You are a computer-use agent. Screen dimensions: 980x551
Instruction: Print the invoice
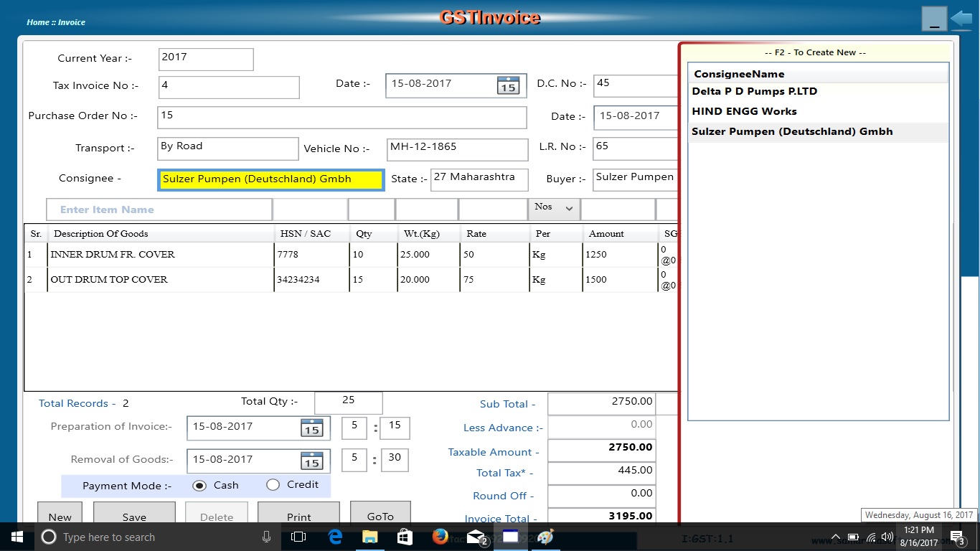pyautogui.click(x=298, y=514)
